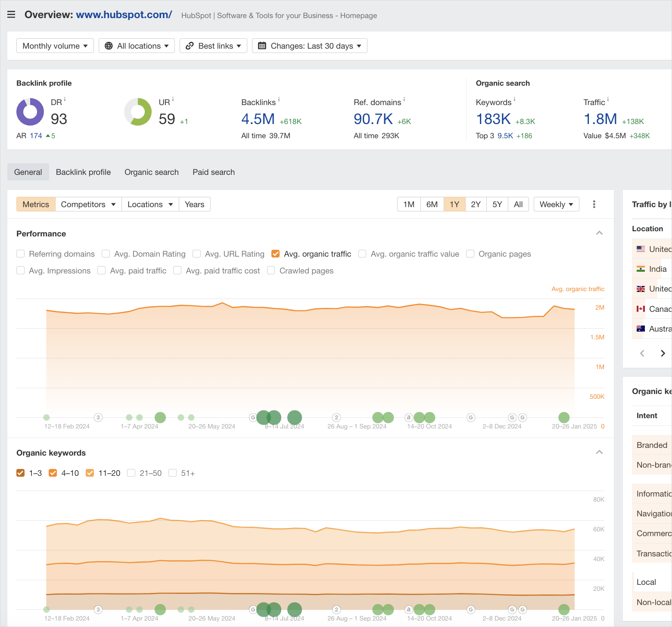The image size is (672, 627).
Task: Click the '2' update marker in Performance chart
Action: (337, 417)
